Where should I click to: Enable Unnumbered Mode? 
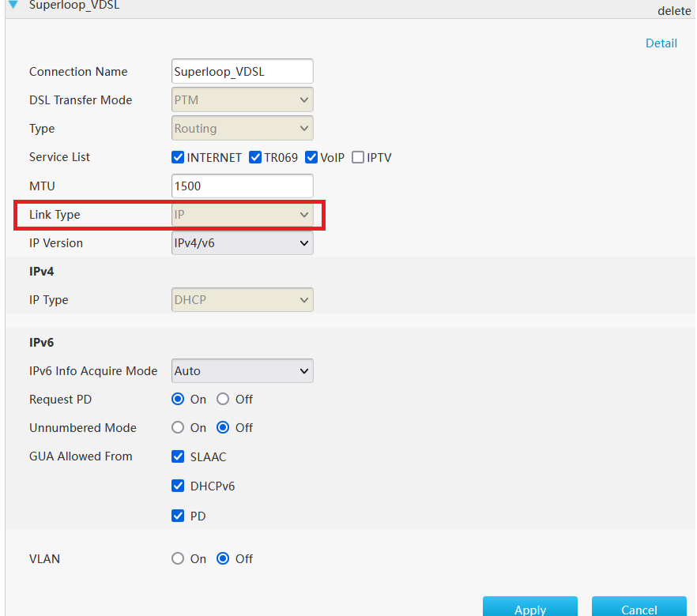(x=178, y=427)
